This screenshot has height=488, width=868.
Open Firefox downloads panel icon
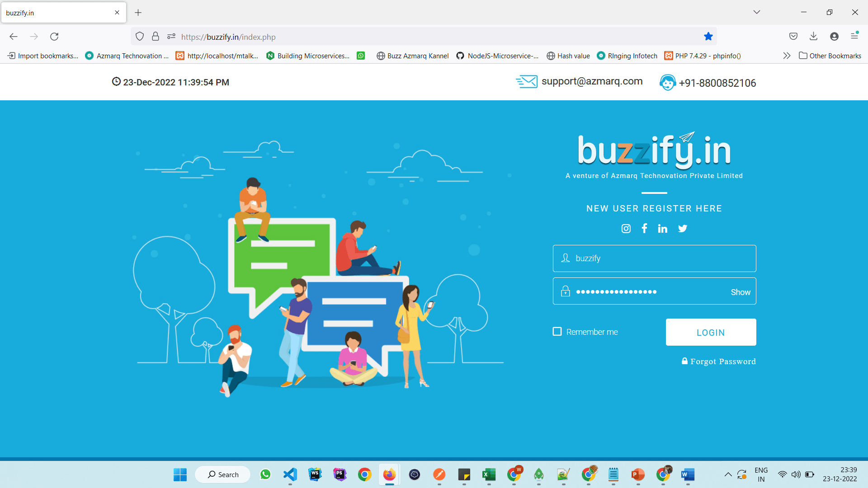[813, 37]
